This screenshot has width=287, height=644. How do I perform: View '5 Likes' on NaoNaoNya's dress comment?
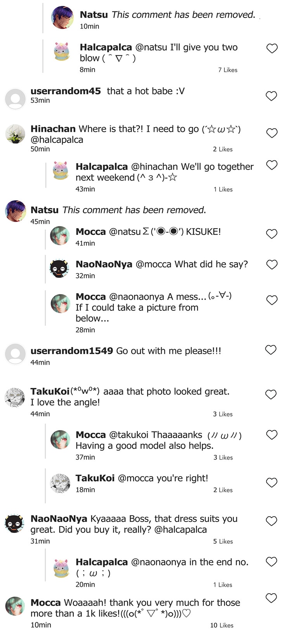click(223, 541)
